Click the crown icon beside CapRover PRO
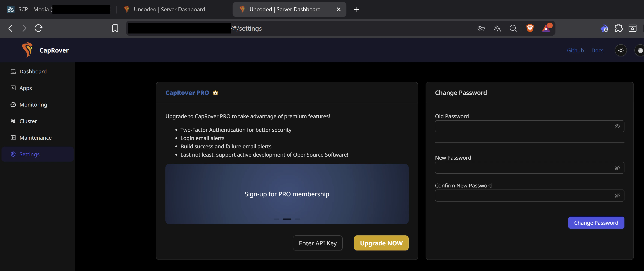 pos(215,93)
